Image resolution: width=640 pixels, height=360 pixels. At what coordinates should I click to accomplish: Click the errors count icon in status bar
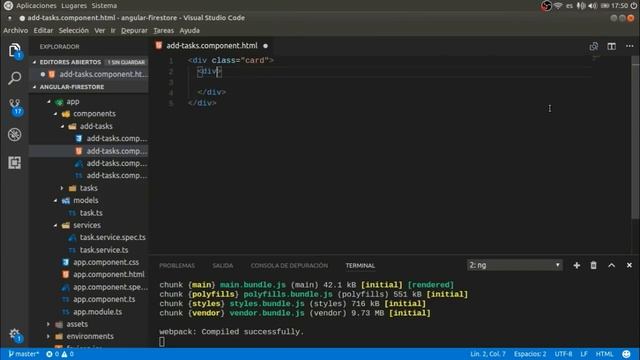coord(49,354)
